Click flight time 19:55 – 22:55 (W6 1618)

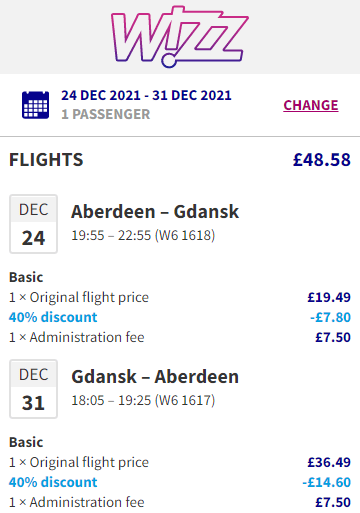point(143,235)
